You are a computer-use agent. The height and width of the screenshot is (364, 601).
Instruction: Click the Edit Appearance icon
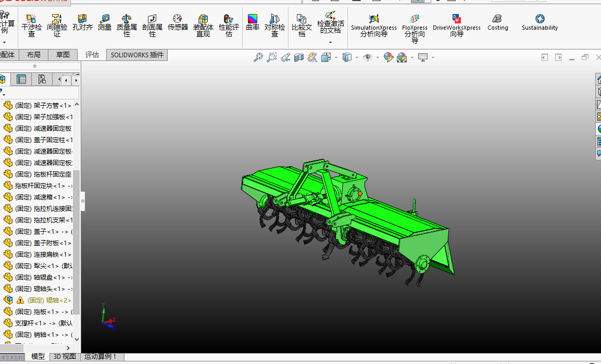pyautogui.click(x=389, y=57)
